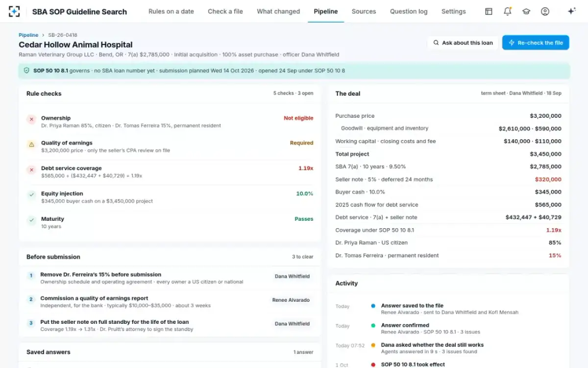This screenshot has width=588, height=368.
Task: Open Ownership rule check row
Action: (170, 122)
